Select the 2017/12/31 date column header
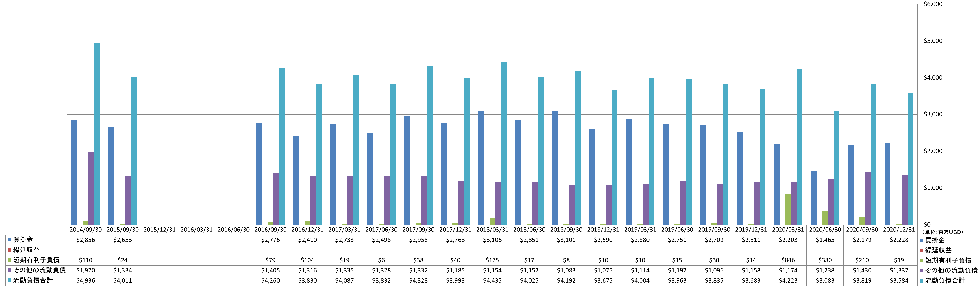Viewport: 980px width, 286px height. coord(455,230)
